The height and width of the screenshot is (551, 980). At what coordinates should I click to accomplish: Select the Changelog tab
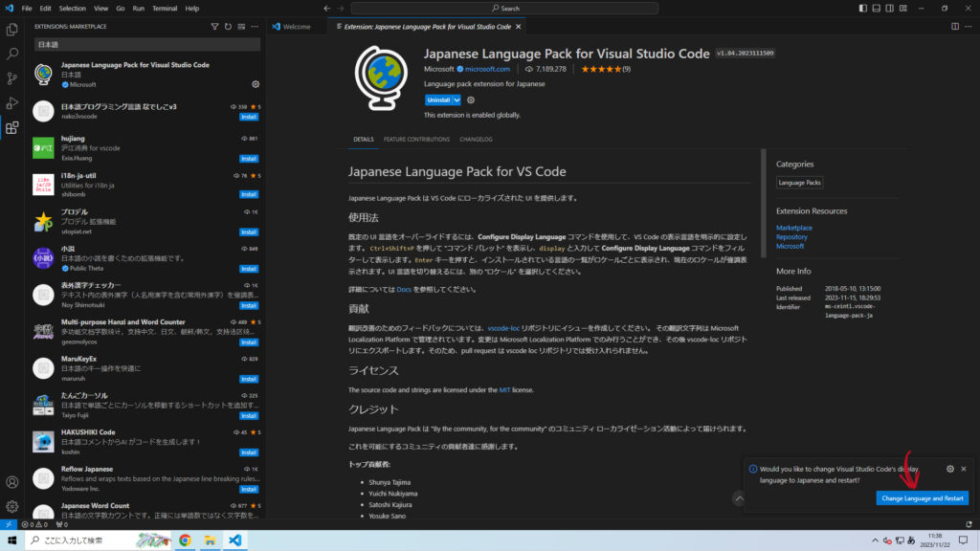coord(476,140)
